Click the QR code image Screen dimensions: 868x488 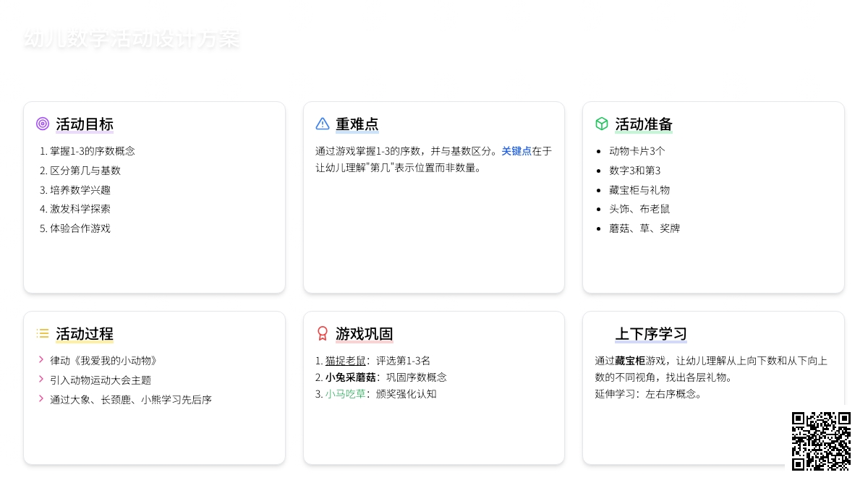(x=821, y=442)
